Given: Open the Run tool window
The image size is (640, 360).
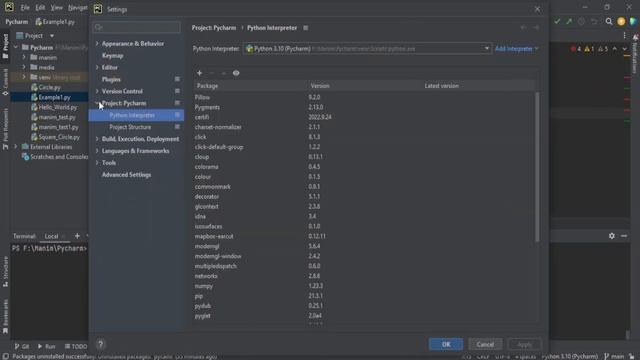Looking at the screenshot, I should (x=46, y=346).
